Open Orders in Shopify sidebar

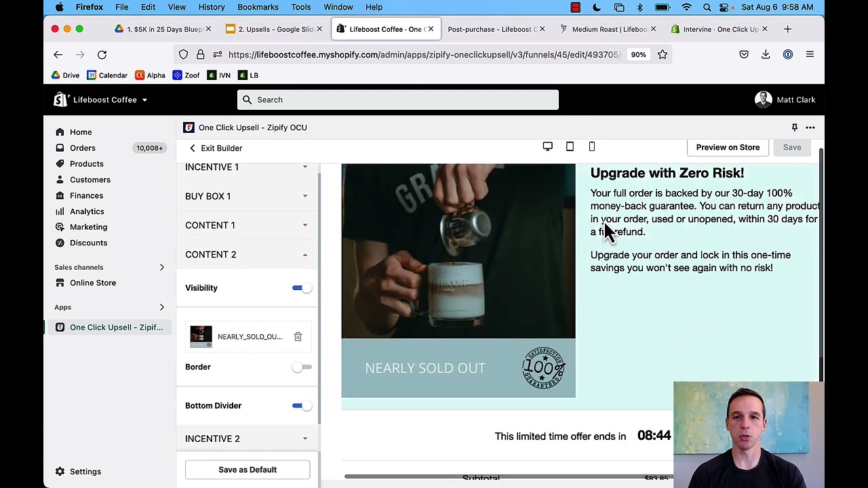click(x=83, y=148)
